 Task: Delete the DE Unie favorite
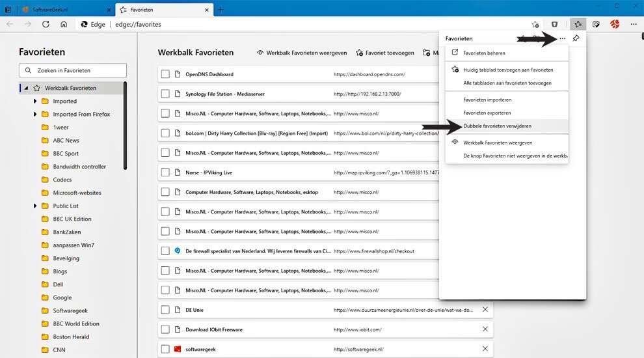(x=485, y=309)
